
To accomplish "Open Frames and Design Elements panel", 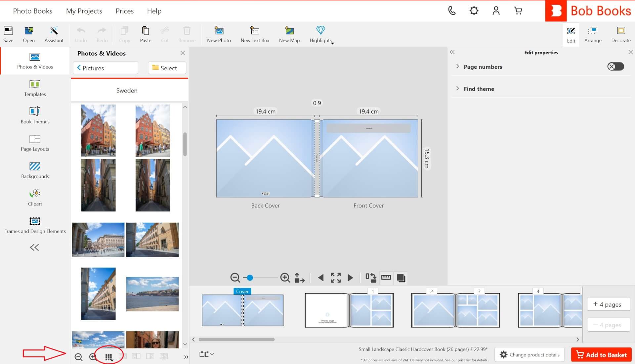I will [x=35, y=225].
